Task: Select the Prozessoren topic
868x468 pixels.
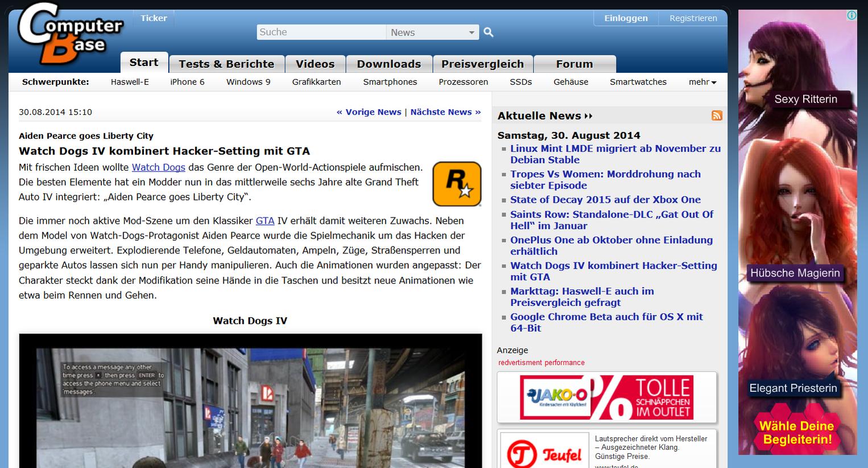Action: click(464, 82)
